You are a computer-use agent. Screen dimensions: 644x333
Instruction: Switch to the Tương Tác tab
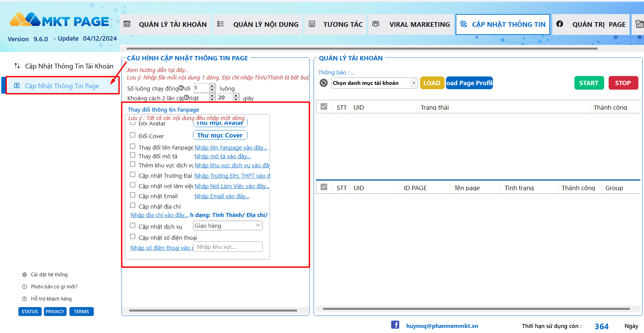[335, 24]
